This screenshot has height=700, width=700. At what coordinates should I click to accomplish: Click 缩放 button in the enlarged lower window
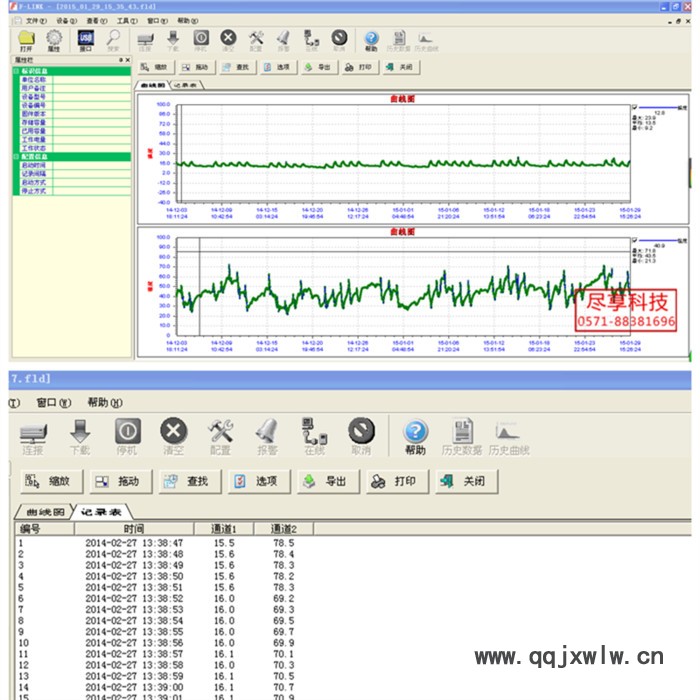(52, 481)
